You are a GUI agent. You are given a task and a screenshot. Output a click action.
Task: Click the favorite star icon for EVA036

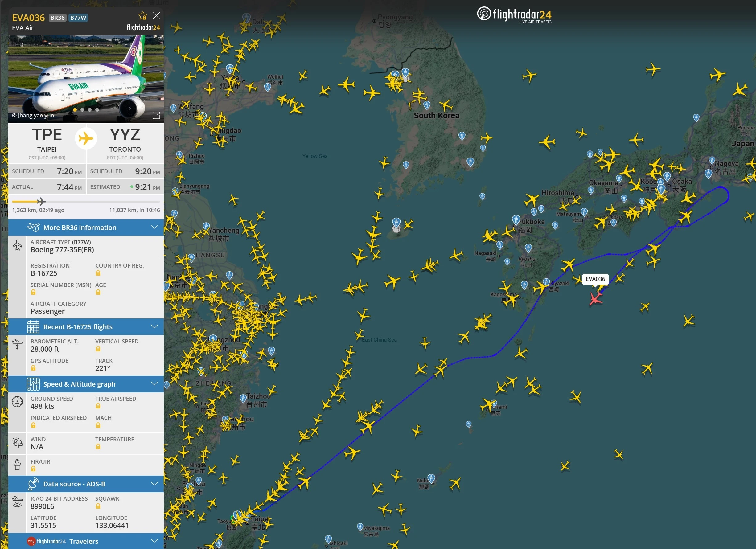(143, 16)
